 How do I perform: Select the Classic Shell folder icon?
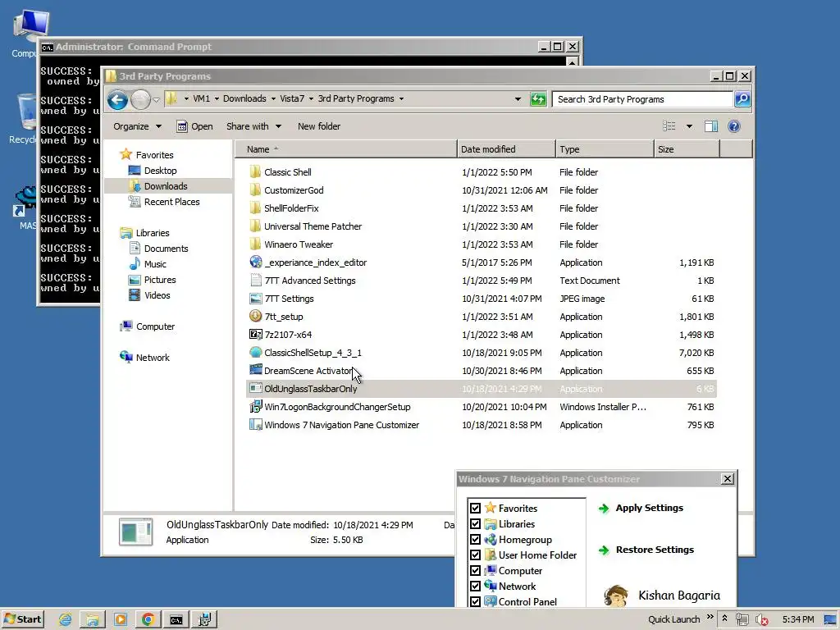pos(256,172)
